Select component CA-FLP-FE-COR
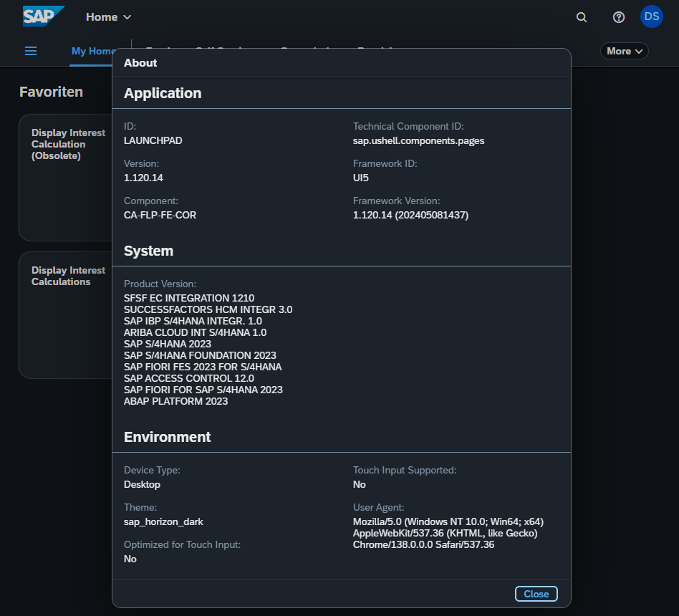Viewport: 679px width, 616px height. (160, 216)
